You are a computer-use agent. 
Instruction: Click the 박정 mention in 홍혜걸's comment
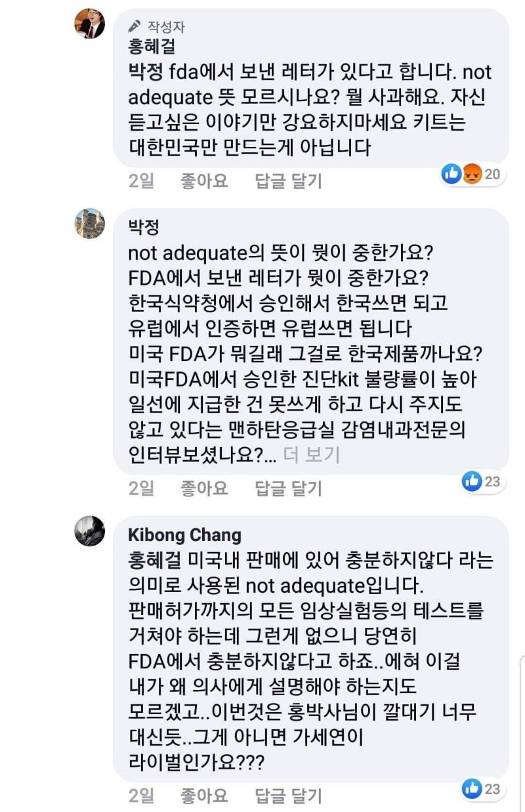(x=143, y=72)
